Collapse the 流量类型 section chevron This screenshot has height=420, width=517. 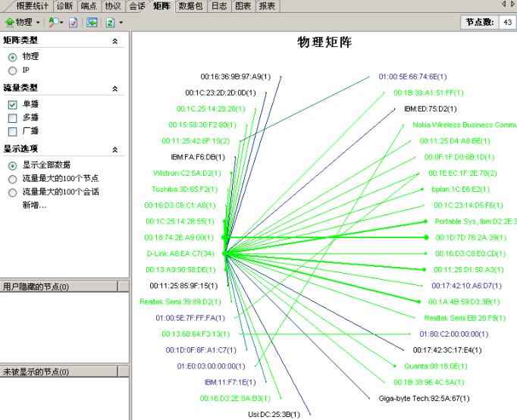click(x=115, y=89)
